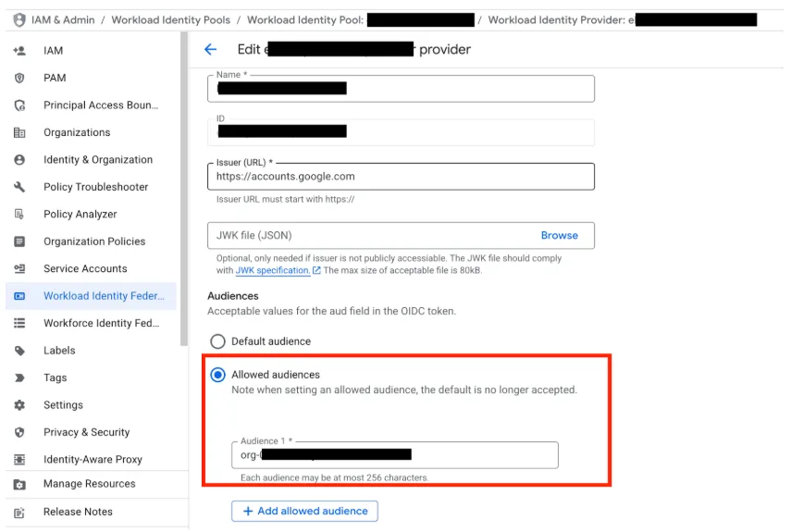Click the Privacy & Security shield icon

pos(19,432)
